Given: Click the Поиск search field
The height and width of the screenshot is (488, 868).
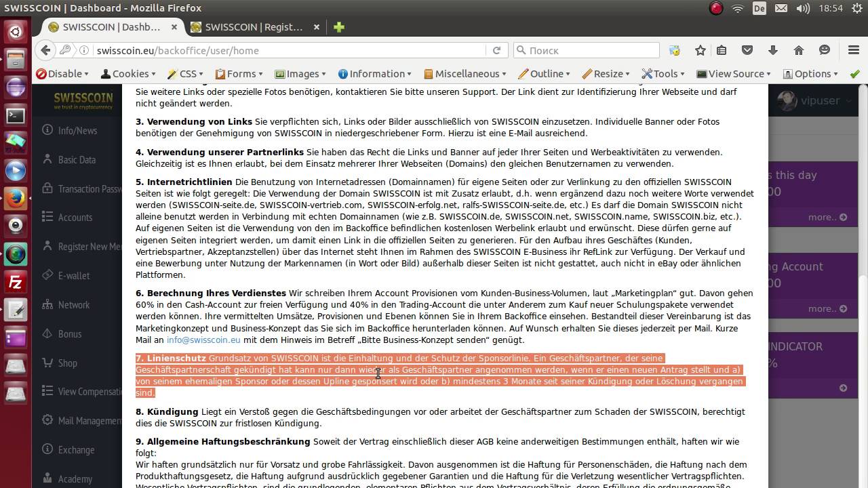Looking at the screenshot, I should click(587, 50).
